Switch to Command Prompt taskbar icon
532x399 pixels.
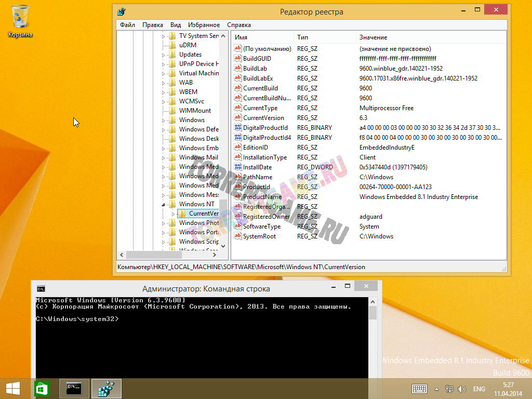74,389
